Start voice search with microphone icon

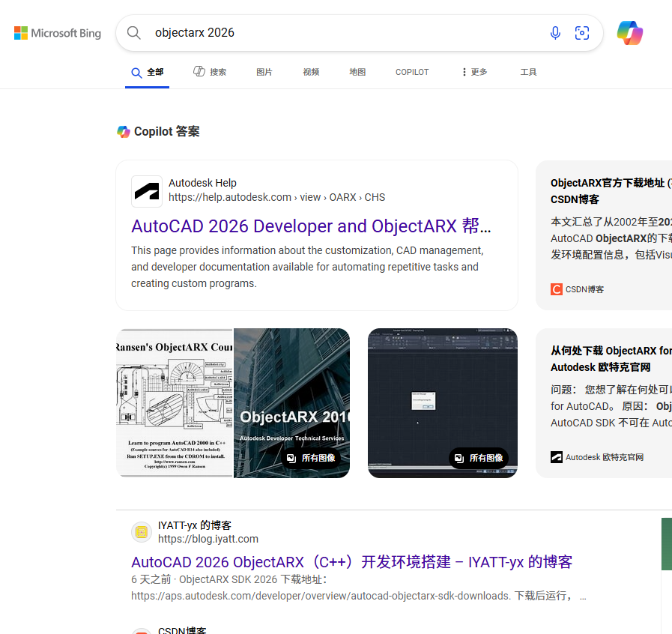click(555, 33)
